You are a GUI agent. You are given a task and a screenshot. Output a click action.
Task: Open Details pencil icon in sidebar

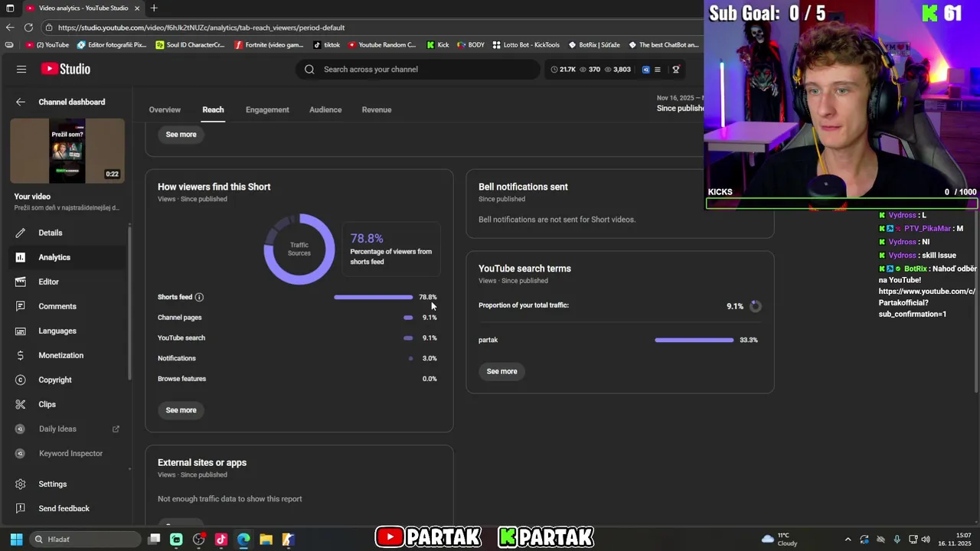pos(21,233)
